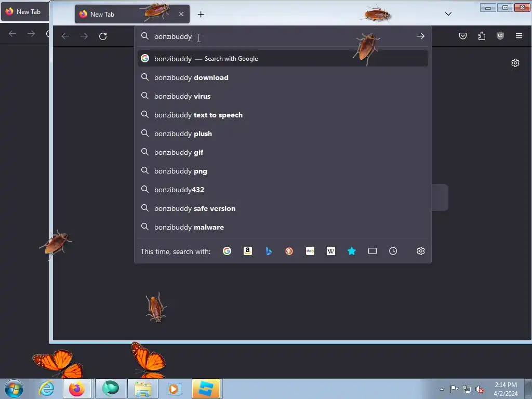Open Windows Explorer folder in taskbar
This screenshot has height=399, width=532.
[x=143, y=389]
